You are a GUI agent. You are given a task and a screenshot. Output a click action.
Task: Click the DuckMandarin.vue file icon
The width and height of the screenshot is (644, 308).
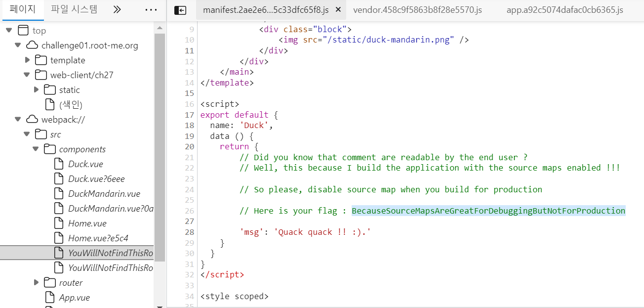pos(59,194)
